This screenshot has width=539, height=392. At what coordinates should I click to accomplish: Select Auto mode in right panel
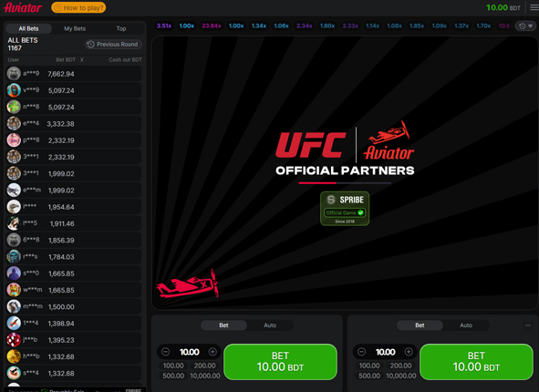coord(466,325)
